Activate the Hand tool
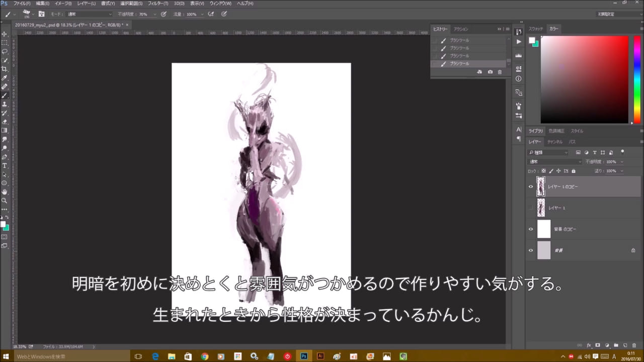Viewport: 644px width, 362px height. [5, 192]
